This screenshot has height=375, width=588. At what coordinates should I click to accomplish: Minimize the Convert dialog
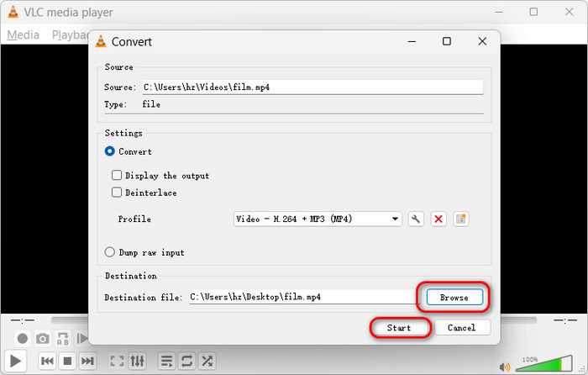click(x=412, y=41)
